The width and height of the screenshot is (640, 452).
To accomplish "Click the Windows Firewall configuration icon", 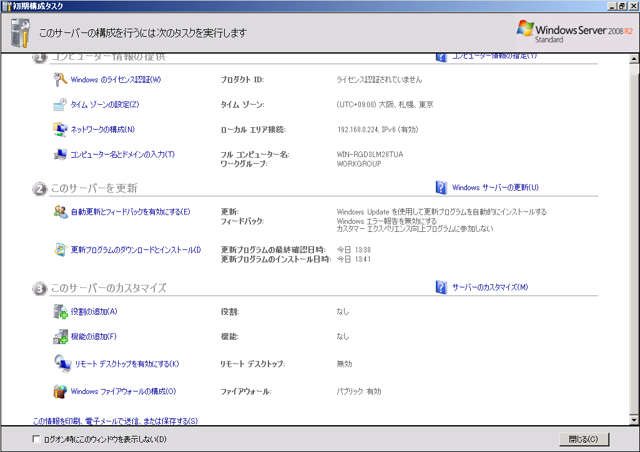I will (60, 391).
